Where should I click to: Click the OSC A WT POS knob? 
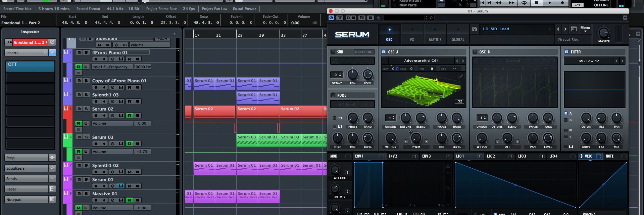coord(391,138)
